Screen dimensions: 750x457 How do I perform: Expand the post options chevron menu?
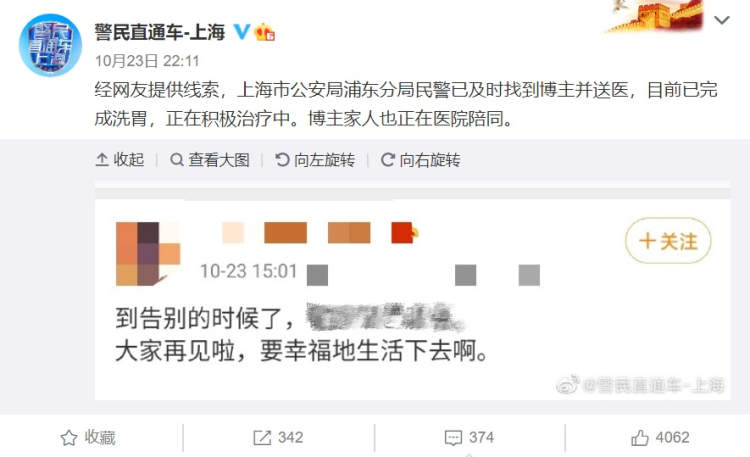(722, 20)
